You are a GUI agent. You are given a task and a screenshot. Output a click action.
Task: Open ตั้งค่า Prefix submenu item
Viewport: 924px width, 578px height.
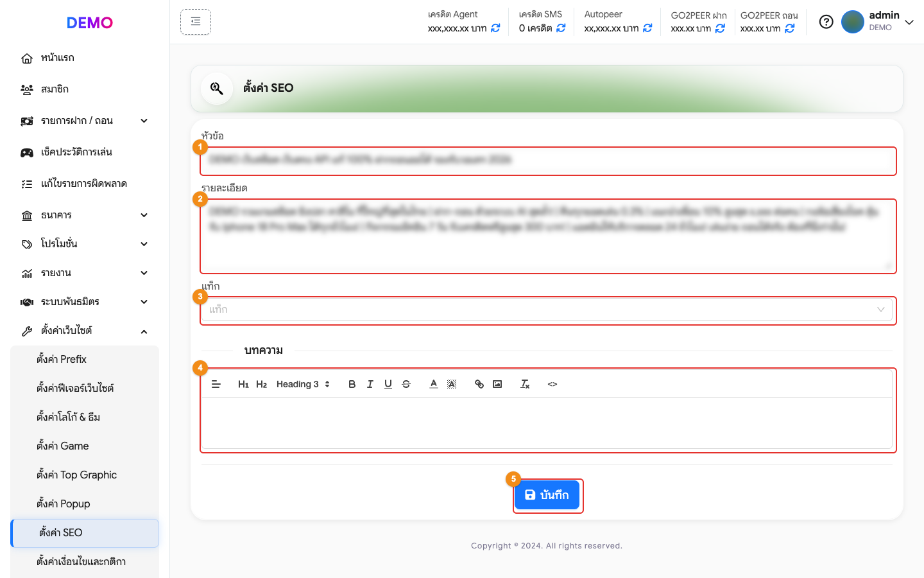click(x=85, y=360)
